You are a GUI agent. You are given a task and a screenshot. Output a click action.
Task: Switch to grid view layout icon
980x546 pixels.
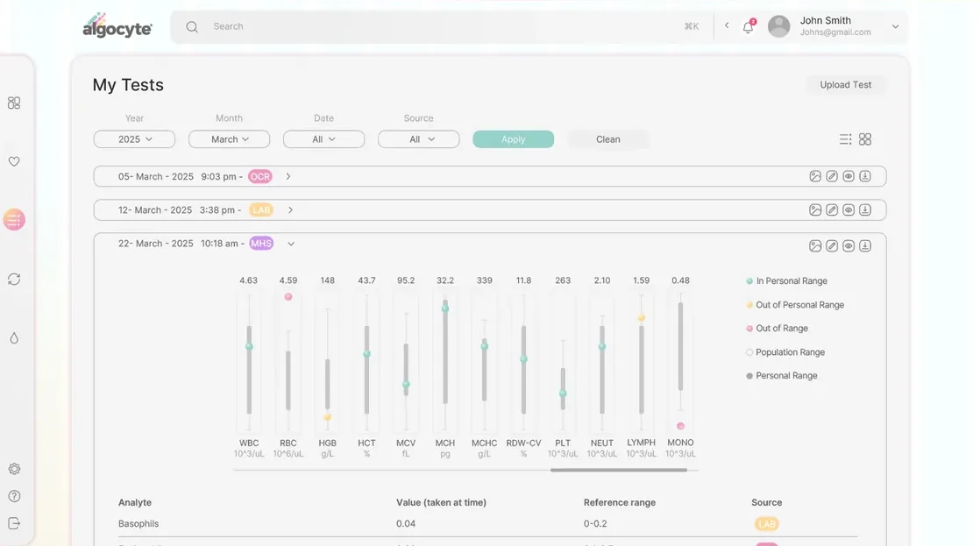click(x=865, y=139)
